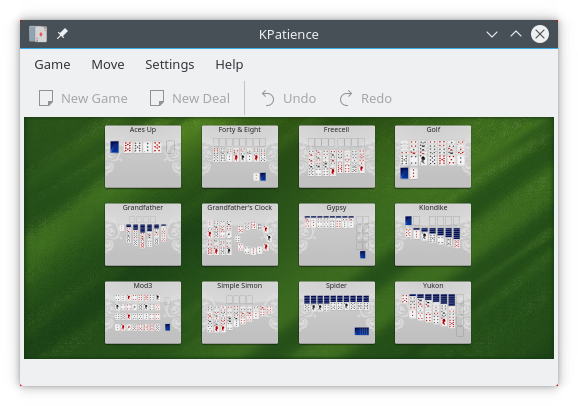Minimize window with the down chevron

coord(492,34)
